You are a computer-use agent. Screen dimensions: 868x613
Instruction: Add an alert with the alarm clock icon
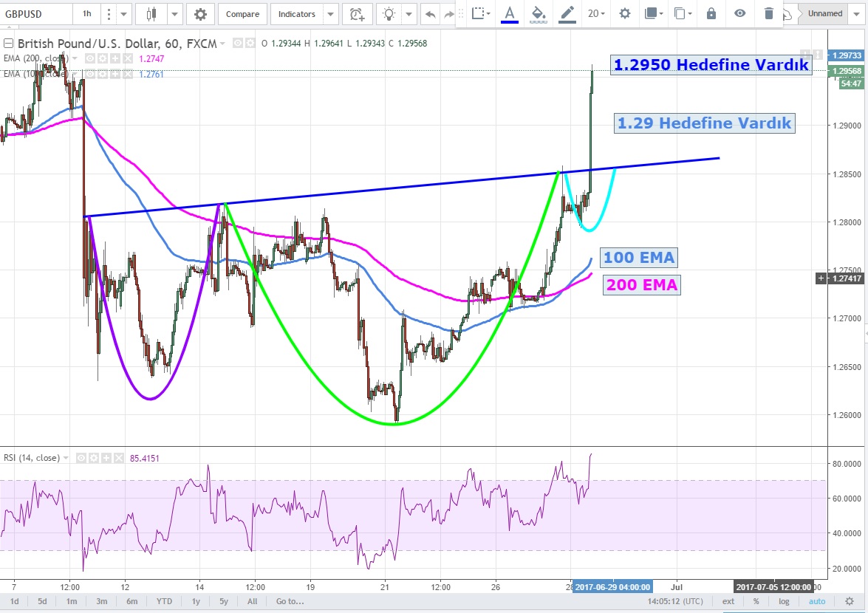pos(357,14)
